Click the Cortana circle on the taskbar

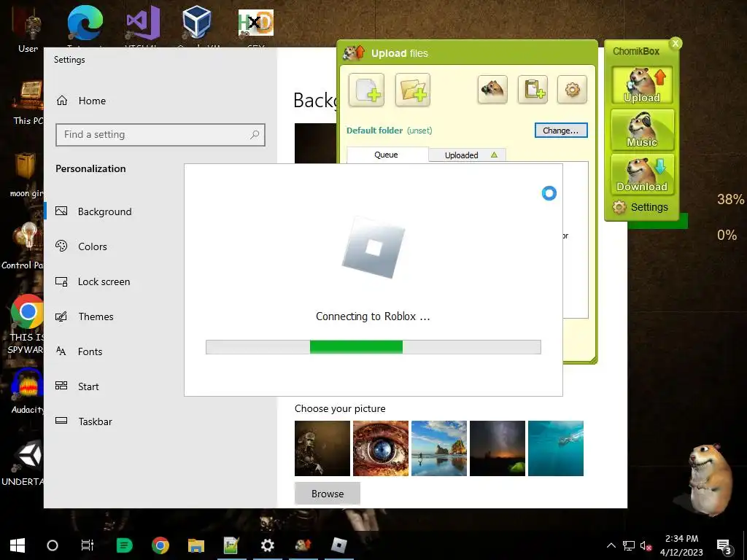[53, 545]
